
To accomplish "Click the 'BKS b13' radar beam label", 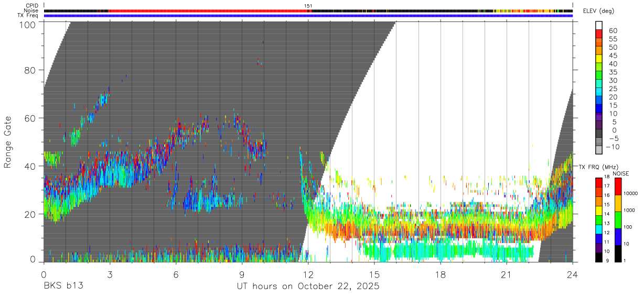I will coord(63,286).
